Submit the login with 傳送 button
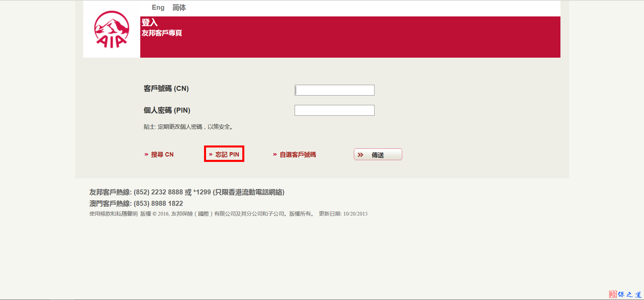Image resolution: width=644 pixels, height=300 pixels. (378, 155)
